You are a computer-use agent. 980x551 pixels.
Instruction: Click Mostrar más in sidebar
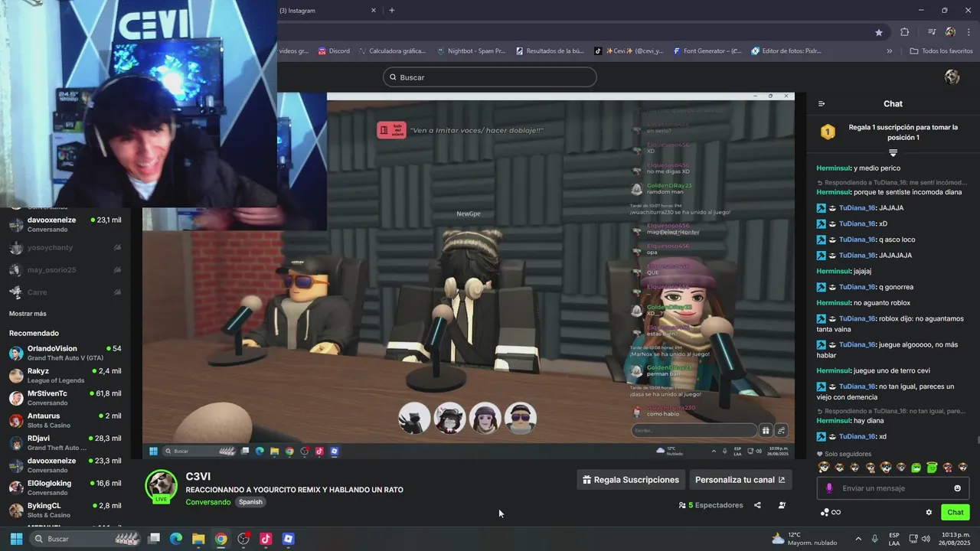click(28, 314)
